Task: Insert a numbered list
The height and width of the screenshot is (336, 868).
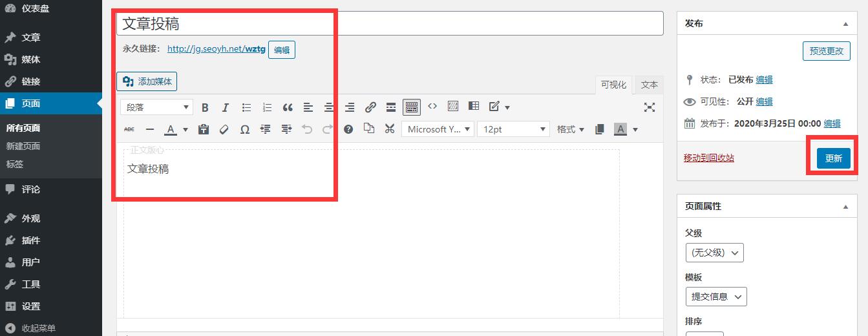Action: coord(267,107)
